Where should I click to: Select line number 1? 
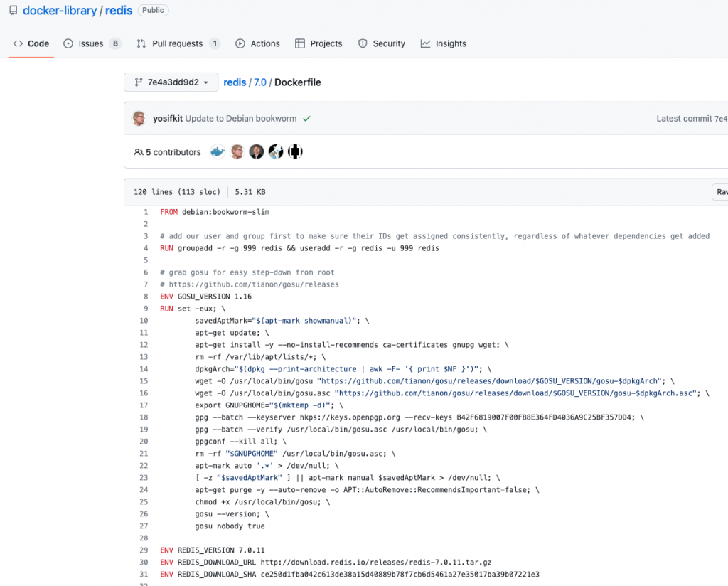146,212
